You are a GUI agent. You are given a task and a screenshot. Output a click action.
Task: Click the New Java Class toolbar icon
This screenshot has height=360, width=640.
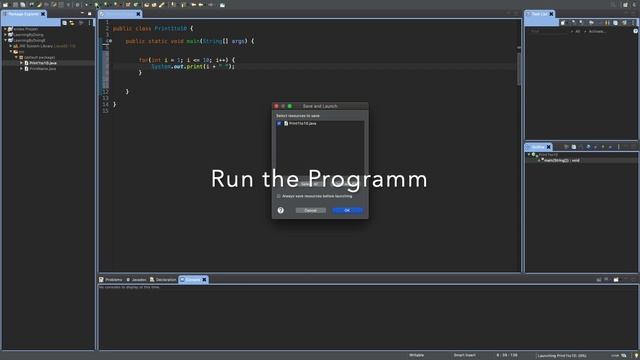click(x=136, y=5)
